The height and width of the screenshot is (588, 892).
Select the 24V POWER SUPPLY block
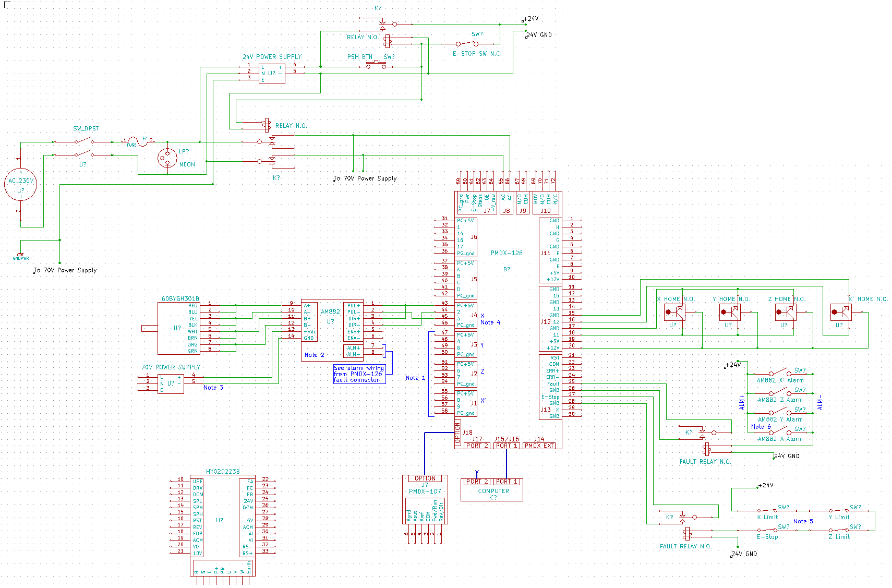click(272, 73)
